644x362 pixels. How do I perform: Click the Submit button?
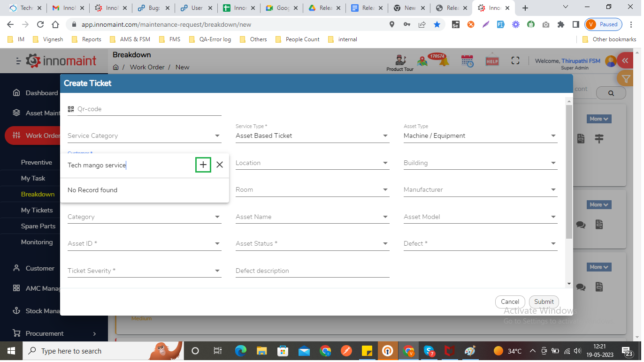(544, 302)
